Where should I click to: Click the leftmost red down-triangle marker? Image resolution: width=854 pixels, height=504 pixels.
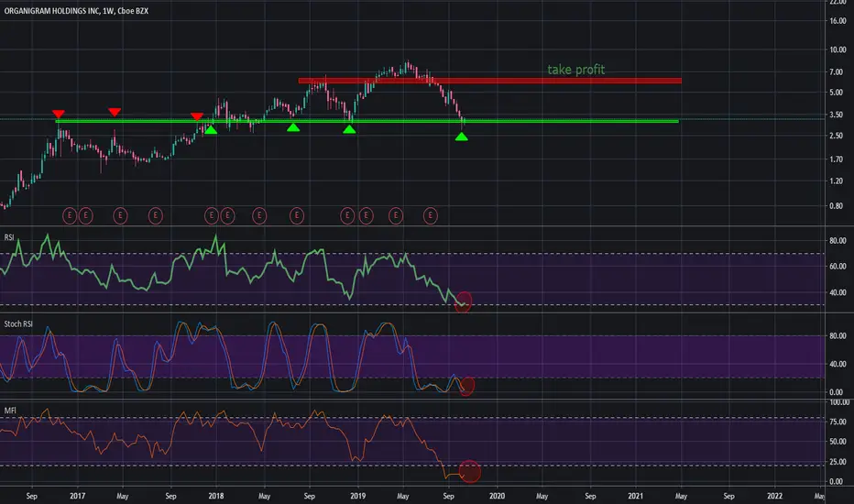59,114
